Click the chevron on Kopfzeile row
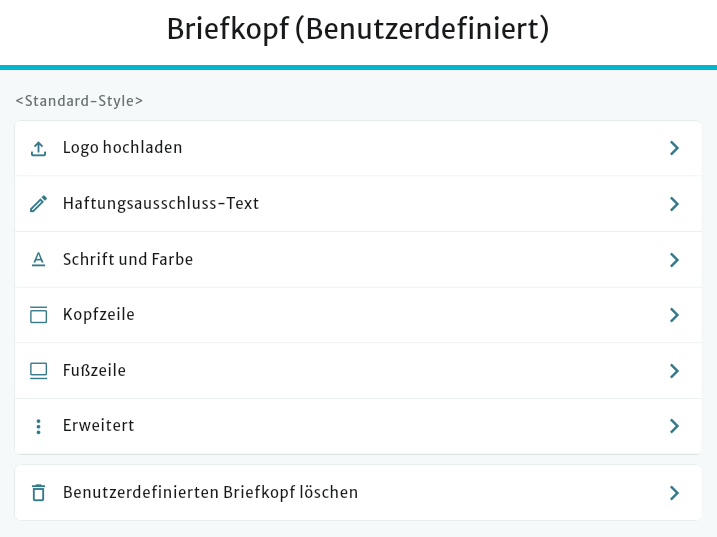 click(x=674, y=315)
